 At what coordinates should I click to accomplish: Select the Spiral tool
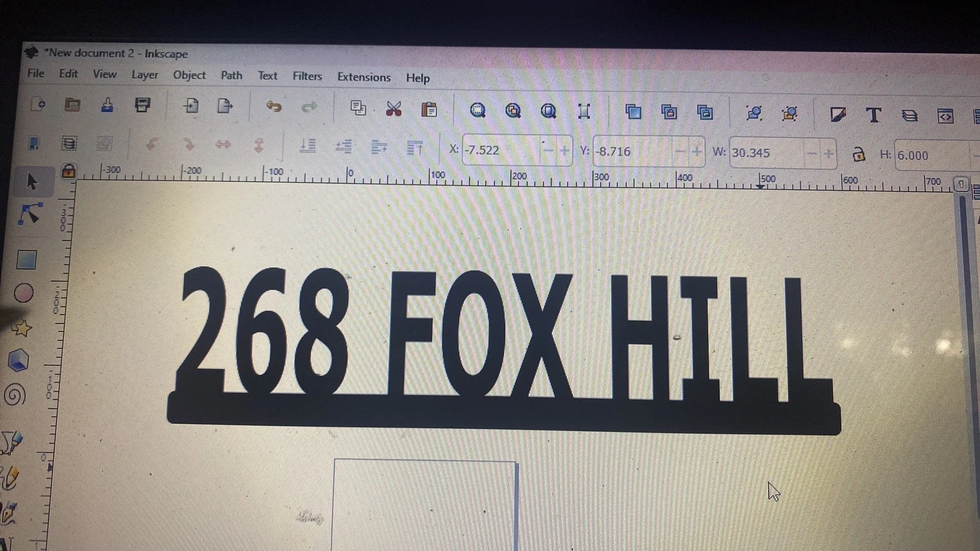click(15, 395)
